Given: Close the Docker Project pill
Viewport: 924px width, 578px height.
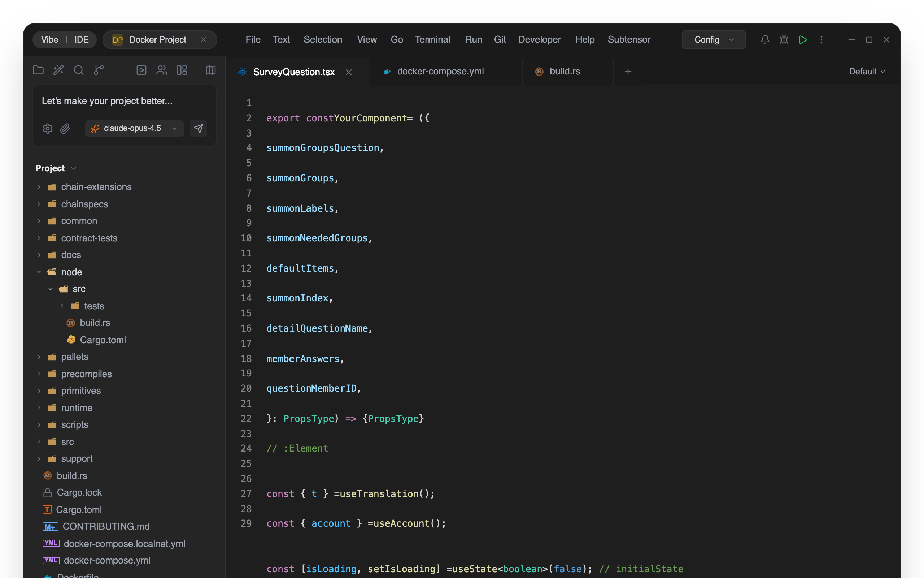Looking at the screenshot, I should click(x=204, y=40).
